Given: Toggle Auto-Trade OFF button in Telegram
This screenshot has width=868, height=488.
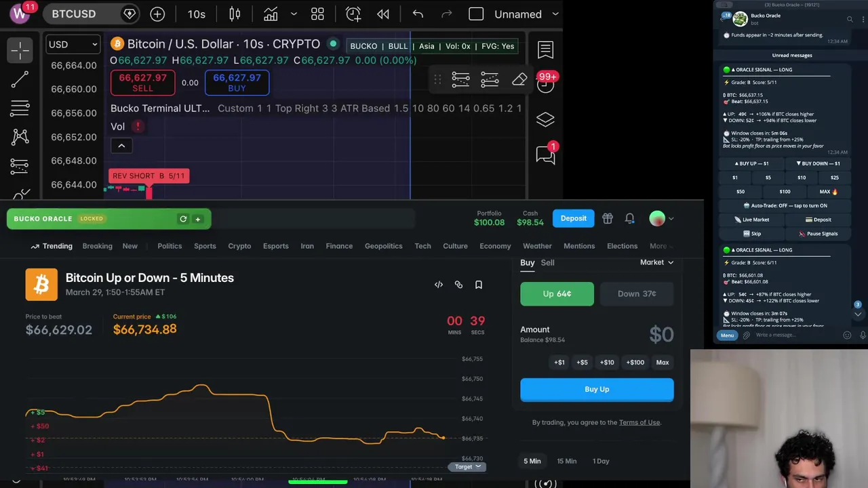Looking at the screenshot, I should point(785,205).
